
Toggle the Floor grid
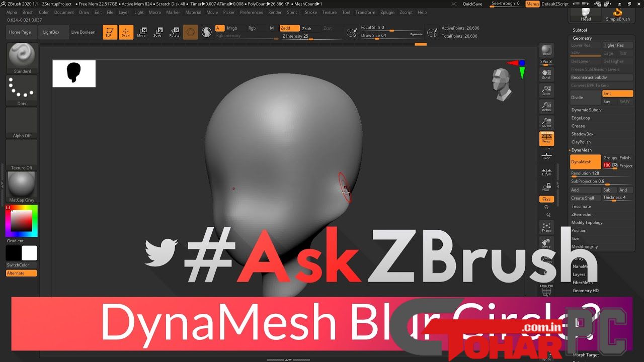click(x=546, y=155)
